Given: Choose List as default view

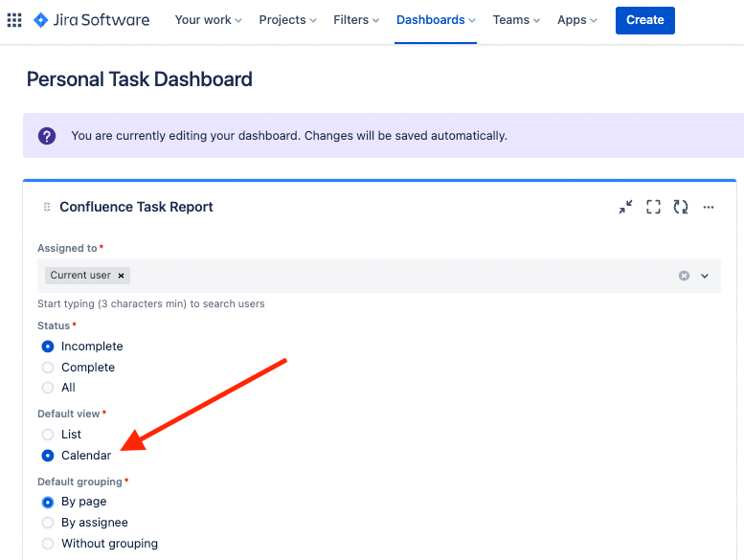Looking at the screenshot, I should pyautogui.click(x=48, y=435).
